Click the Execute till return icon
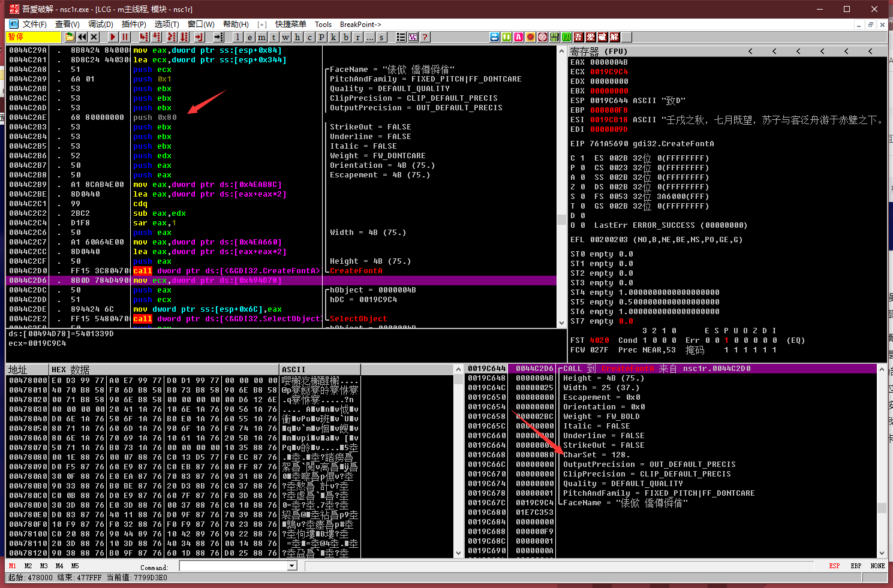 click(199, 37)
